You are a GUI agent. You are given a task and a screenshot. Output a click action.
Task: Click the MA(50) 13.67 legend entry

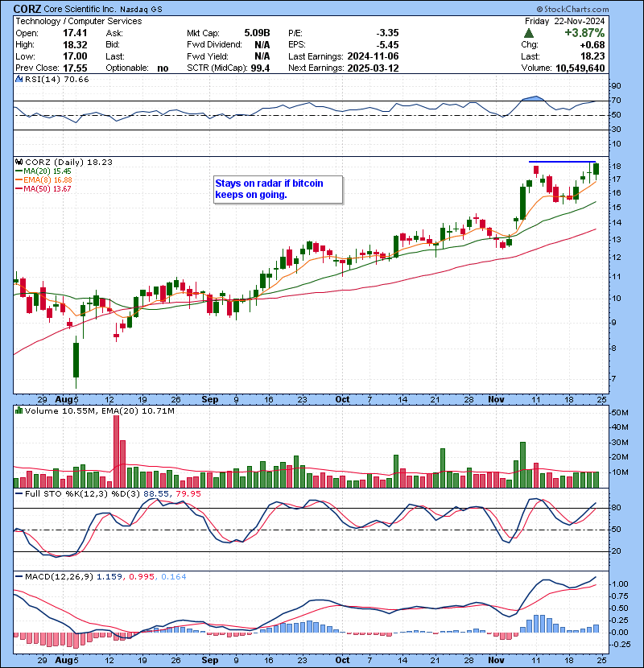click(43, 188)
